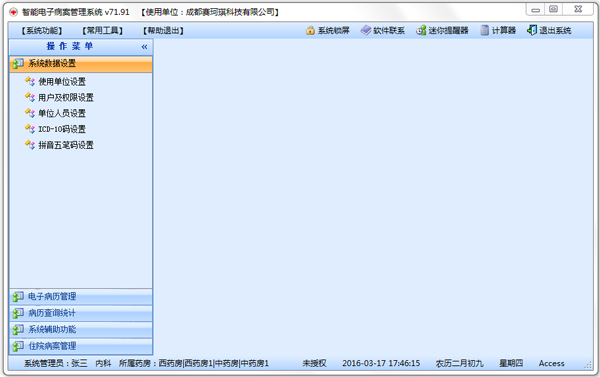Open 使用单位设置 from the tree
The image size is (600, 377).
point(62,82)
